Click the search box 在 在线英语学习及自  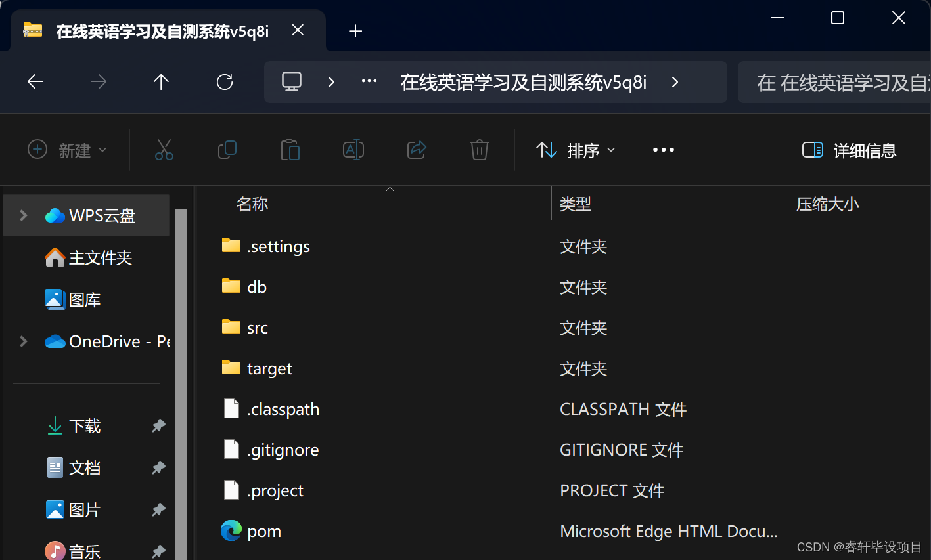834,82
